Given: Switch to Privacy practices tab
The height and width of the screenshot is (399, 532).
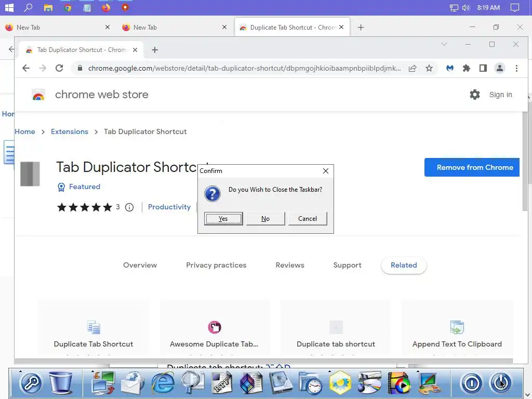Looking at the screenshot, I should [x=216, y=265].
